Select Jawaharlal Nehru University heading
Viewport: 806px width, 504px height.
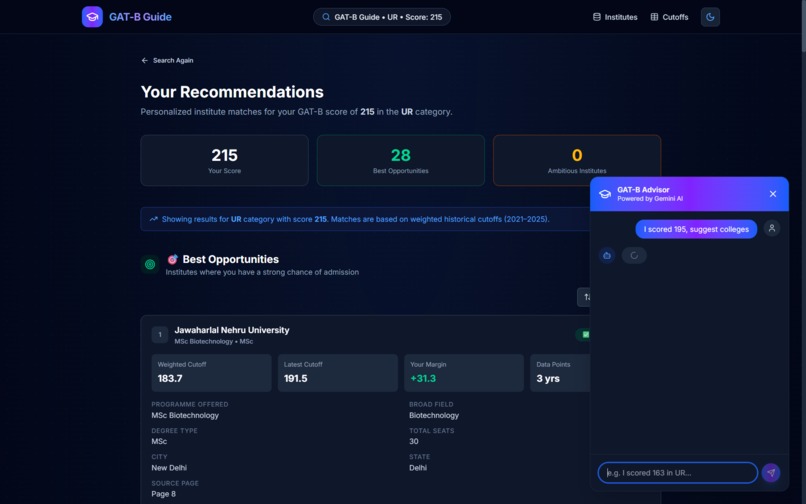click(x=232, y=330)
